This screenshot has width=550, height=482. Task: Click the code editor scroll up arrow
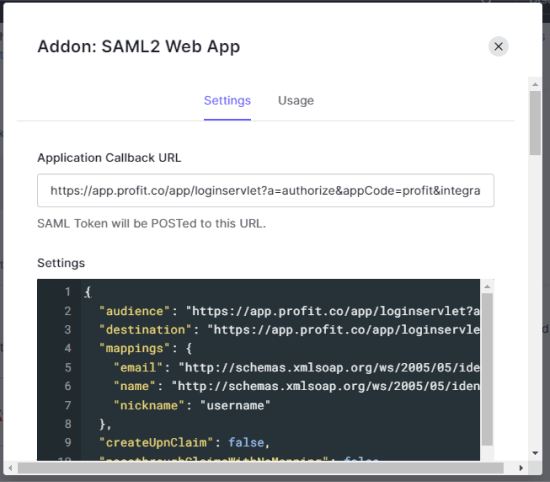tap(487, 287)
